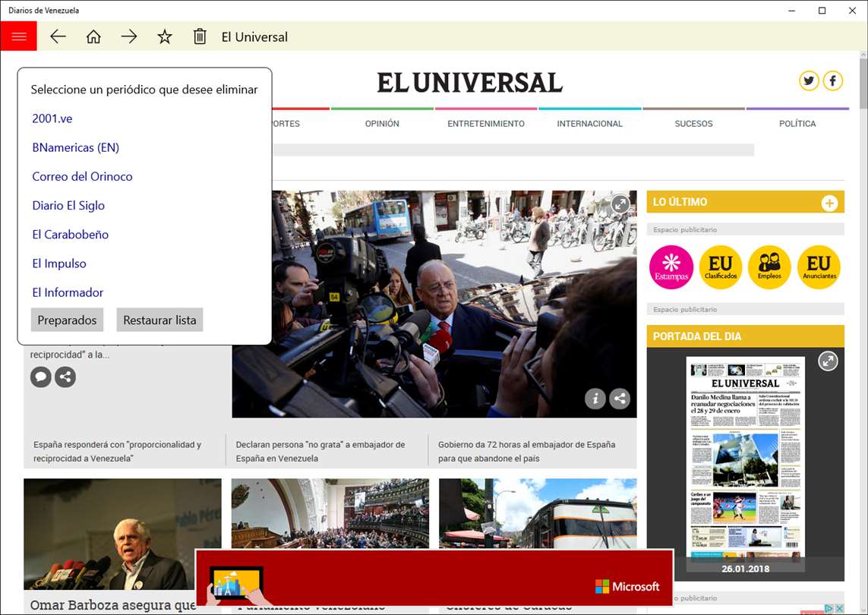Open the red hamburger menu
The image size is (868, 615).
pyautogui.click(x=18, y=36)
